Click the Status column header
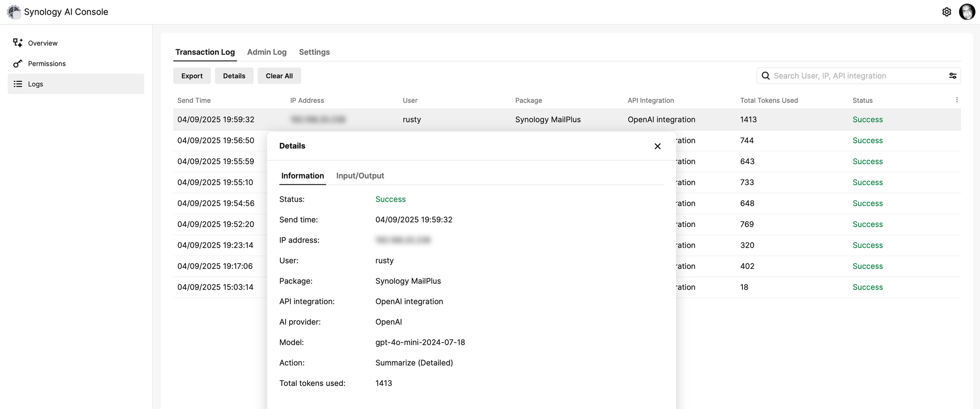The height and width of the screenshot is (409, 980). (x=862, y=100)
